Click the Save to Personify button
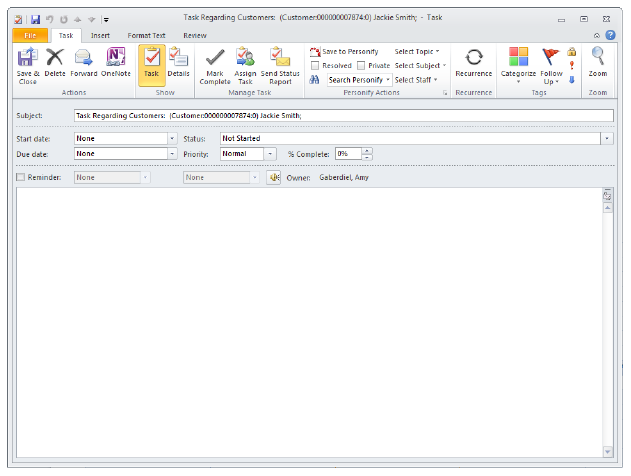Image resolution: width=631 pixels, height=476 pixels. [x=345, y=51]
